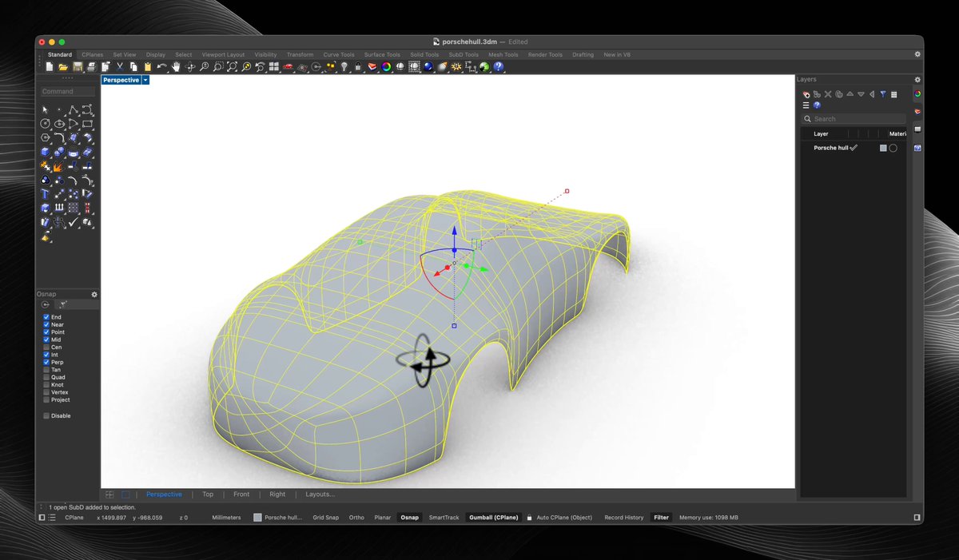Click the Zoom Extents icon
Image resolution: width=959 pixels, height=560 pixels.
[232, 67]
